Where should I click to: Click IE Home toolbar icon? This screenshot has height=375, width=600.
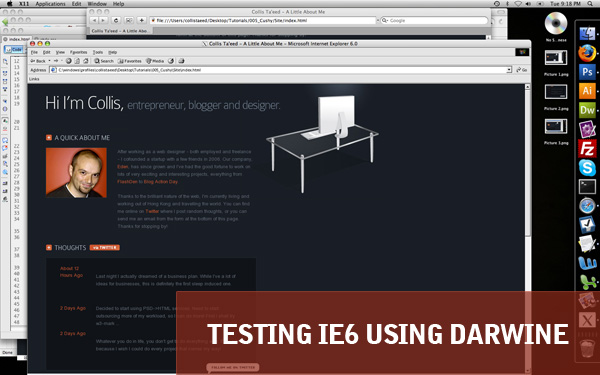click(x=86, y=61)
